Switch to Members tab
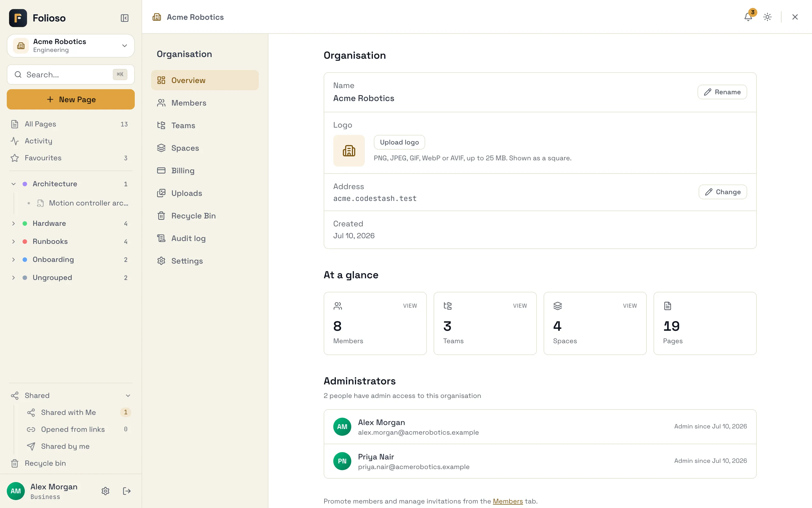 pos(205,103)
